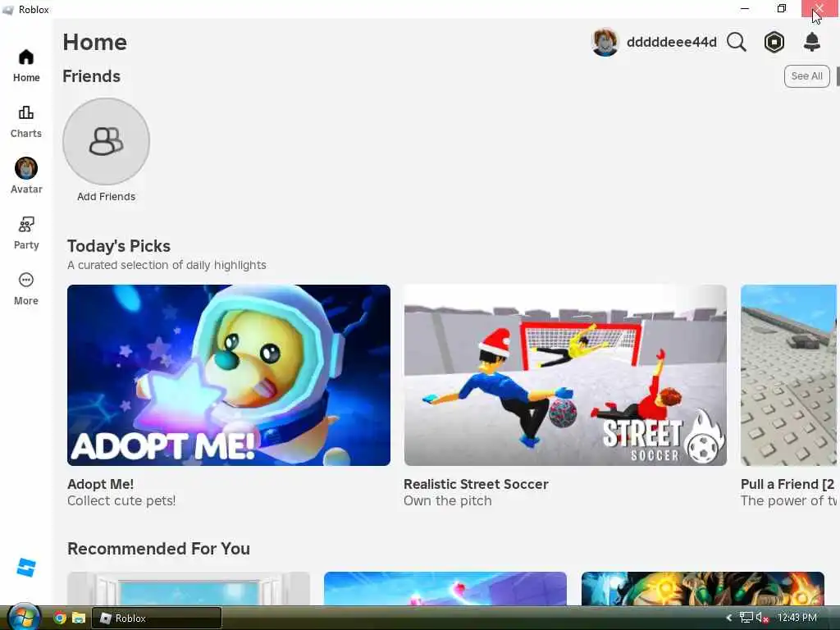Click the Adopt Me! game title
840x630 pixels.
(101, 484)
